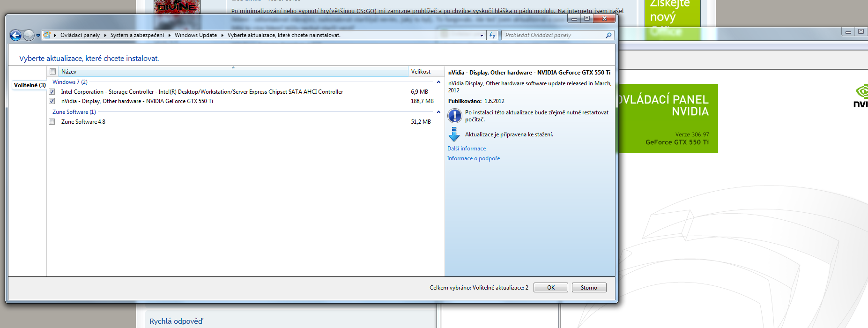
Task: Click the green 'Získejte nový' Office ad
Action: 672,19
